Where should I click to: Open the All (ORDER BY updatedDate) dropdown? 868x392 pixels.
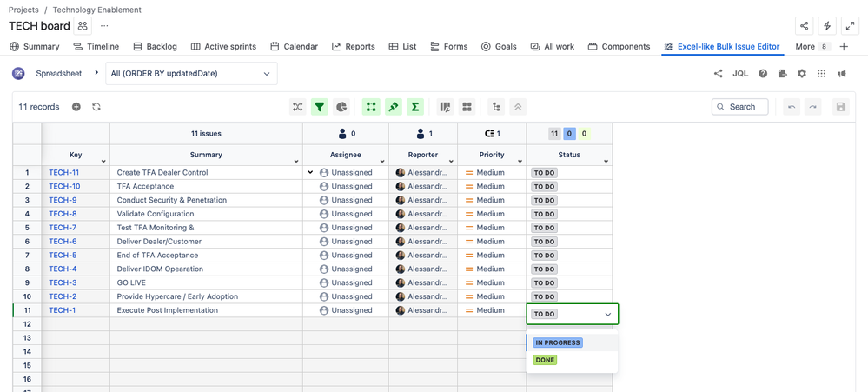190,74
